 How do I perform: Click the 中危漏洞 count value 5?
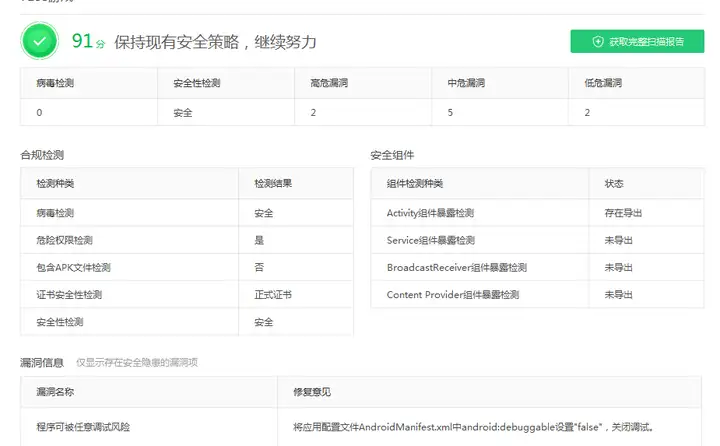[450, 112]
